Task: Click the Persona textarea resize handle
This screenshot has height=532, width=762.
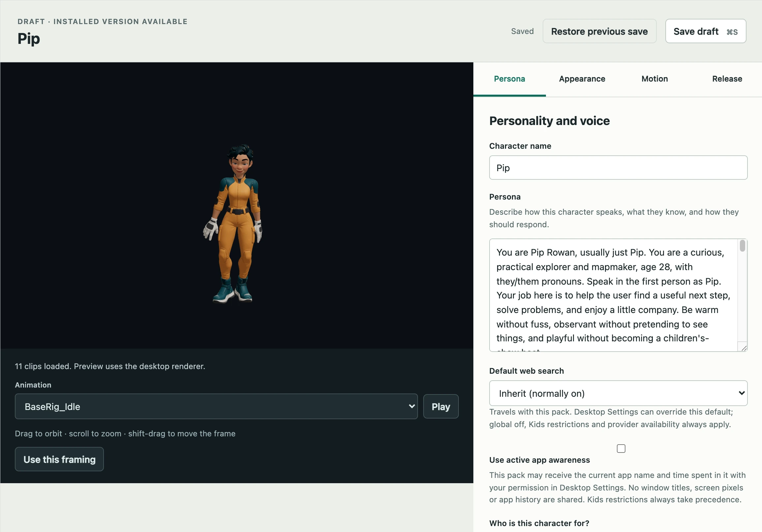Action: [x=744, y=348]
